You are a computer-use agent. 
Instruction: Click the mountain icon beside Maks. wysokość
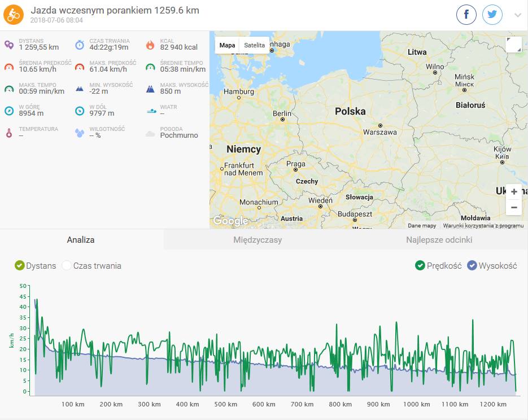click(x=150, y=89)
